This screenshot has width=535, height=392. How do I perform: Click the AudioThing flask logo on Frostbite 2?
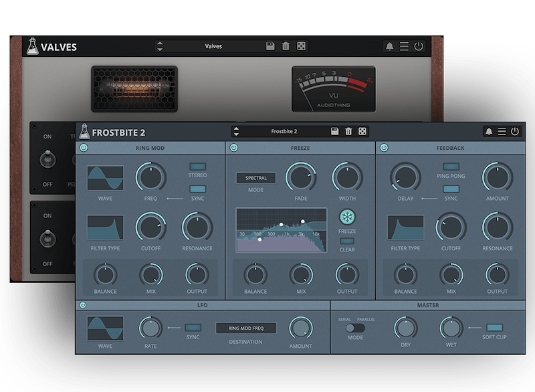83,131
